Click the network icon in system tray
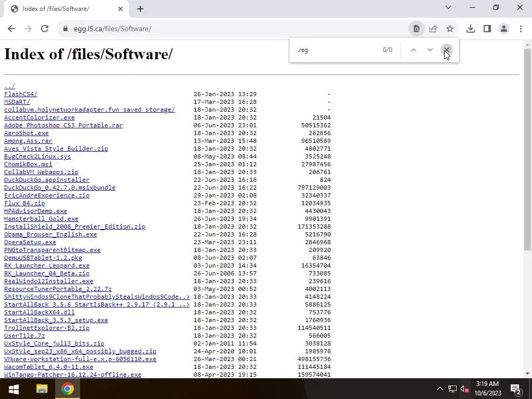The width and height of the screenshot is (532, 399). [x=453, y=389]
